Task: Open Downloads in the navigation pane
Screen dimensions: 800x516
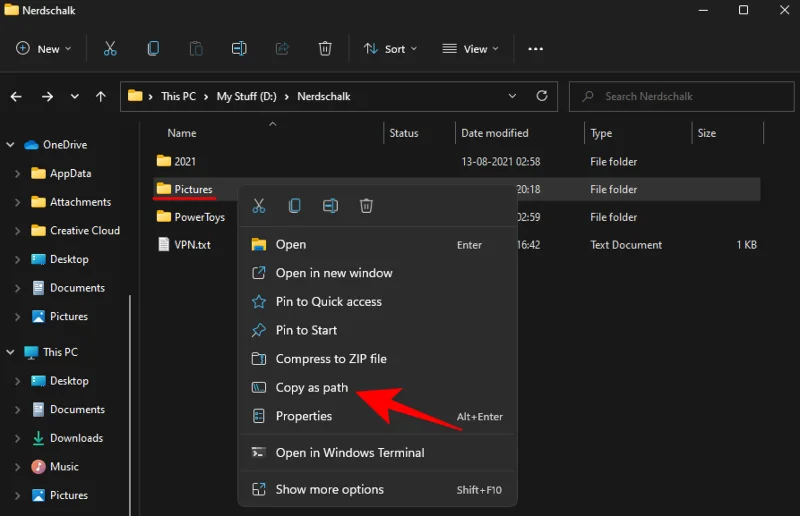Action: (x=77, y=438)
